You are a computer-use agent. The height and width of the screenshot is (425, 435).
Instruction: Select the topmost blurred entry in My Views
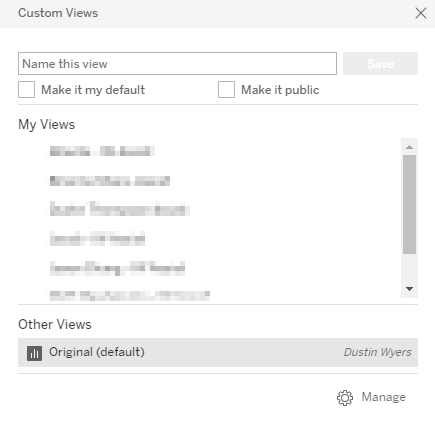pyautogui.click(x=102, y=151)
